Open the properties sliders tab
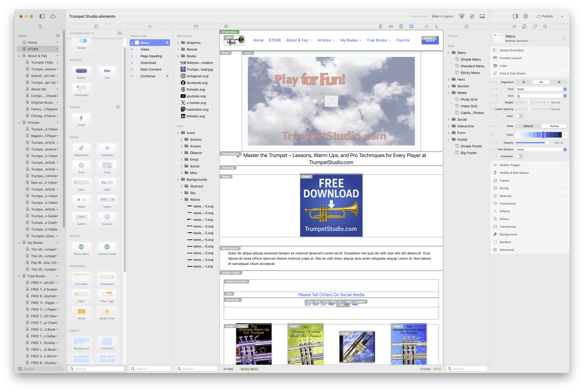 514,26
